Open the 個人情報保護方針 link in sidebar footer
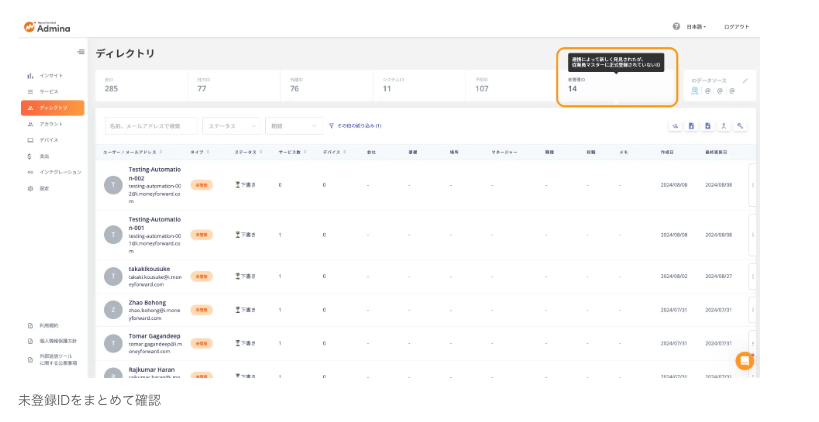This screenshot has height=422, width=819. 52,341
